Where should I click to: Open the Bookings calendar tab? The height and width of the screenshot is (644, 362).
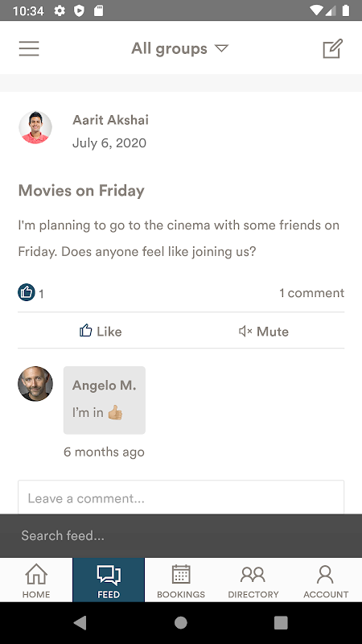pos(181,580)
